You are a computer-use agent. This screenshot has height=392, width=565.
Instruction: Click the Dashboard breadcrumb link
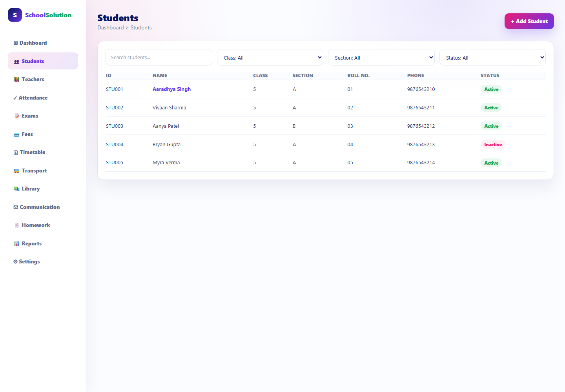[x=111, y=28]
